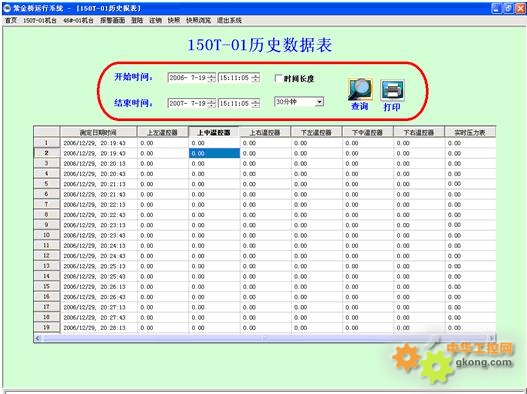Click the 实时压力表 column header

coord(470,132)
